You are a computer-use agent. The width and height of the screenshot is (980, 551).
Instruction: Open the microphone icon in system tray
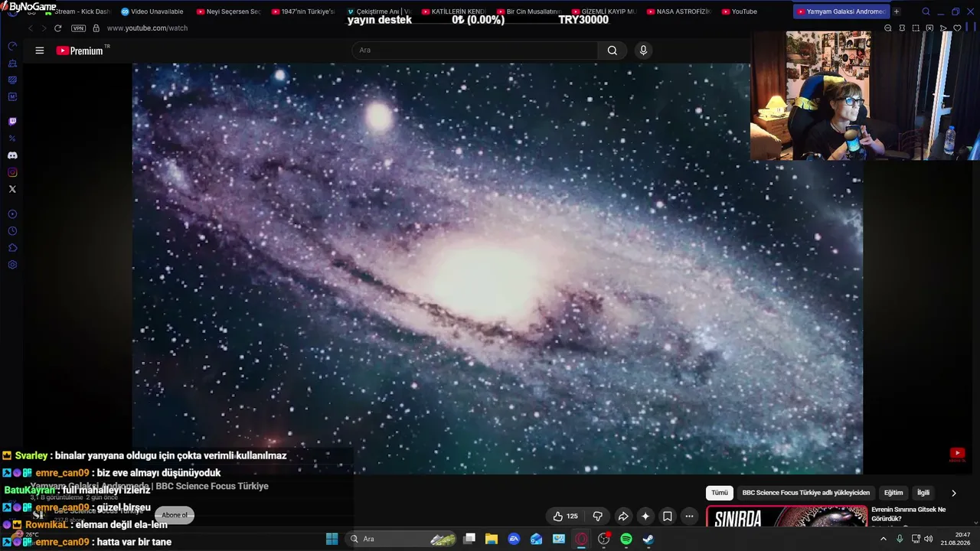(900, 539)
